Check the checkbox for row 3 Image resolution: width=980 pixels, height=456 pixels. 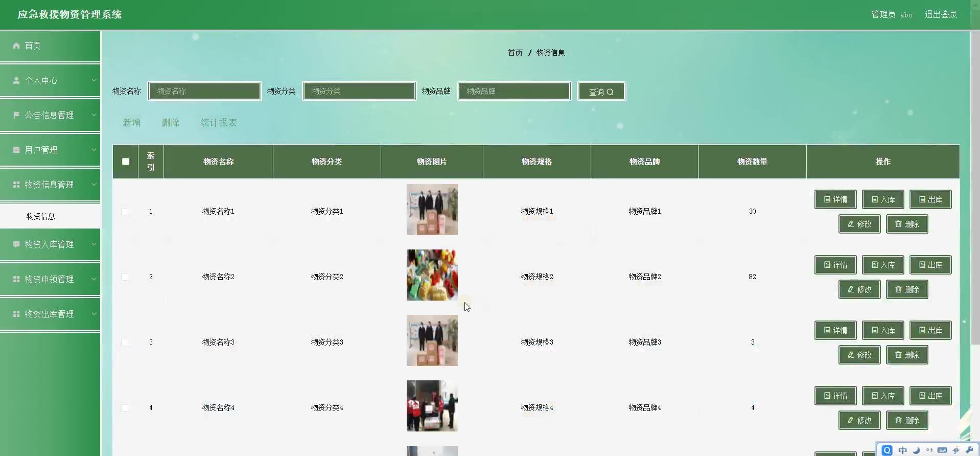click(x=125, y=343)
